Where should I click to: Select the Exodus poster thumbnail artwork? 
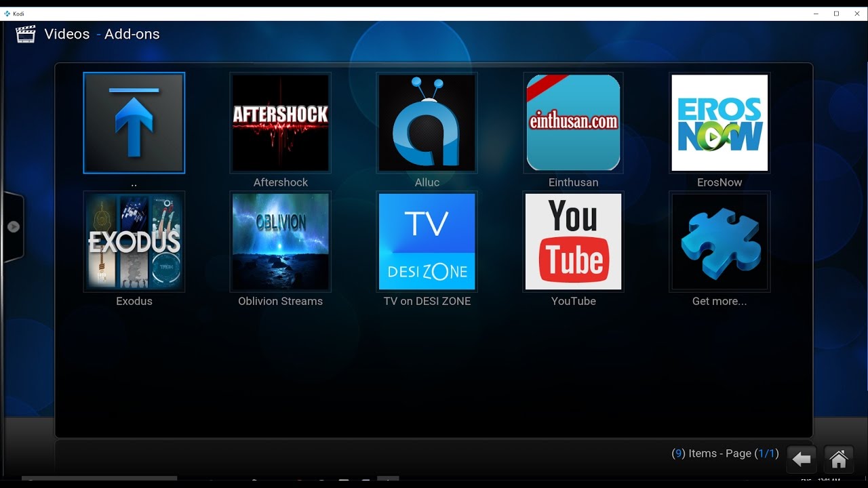point(134,241)
